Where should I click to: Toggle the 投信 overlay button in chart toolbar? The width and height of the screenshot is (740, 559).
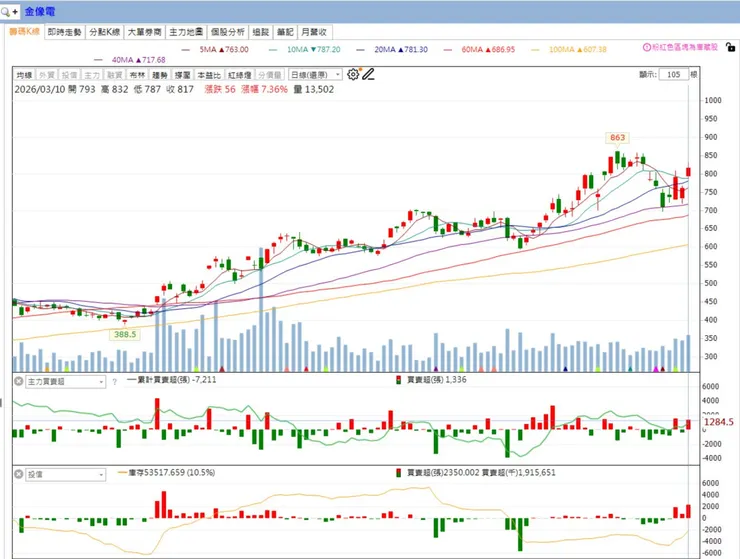tap(69, 75)
